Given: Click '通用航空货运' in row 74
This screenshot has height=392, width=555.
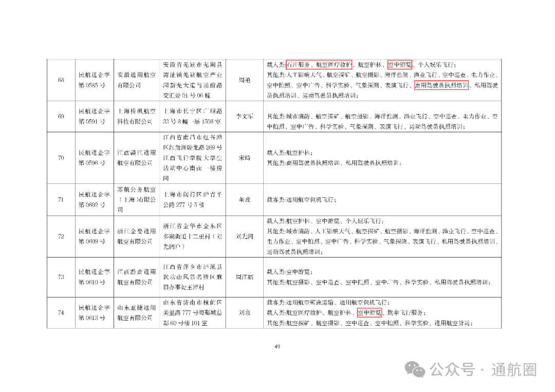Looking at the screenshot, I should point(452,323).
